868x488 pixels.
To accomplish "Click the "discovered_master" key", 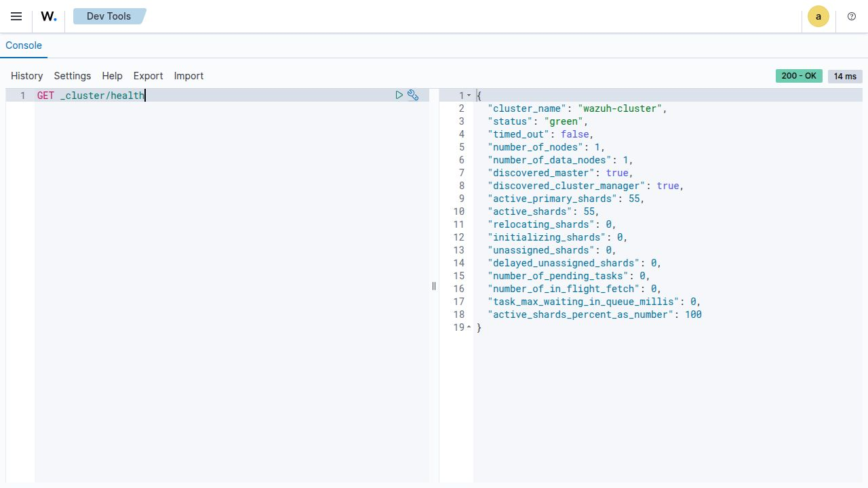I will [541, 173].
